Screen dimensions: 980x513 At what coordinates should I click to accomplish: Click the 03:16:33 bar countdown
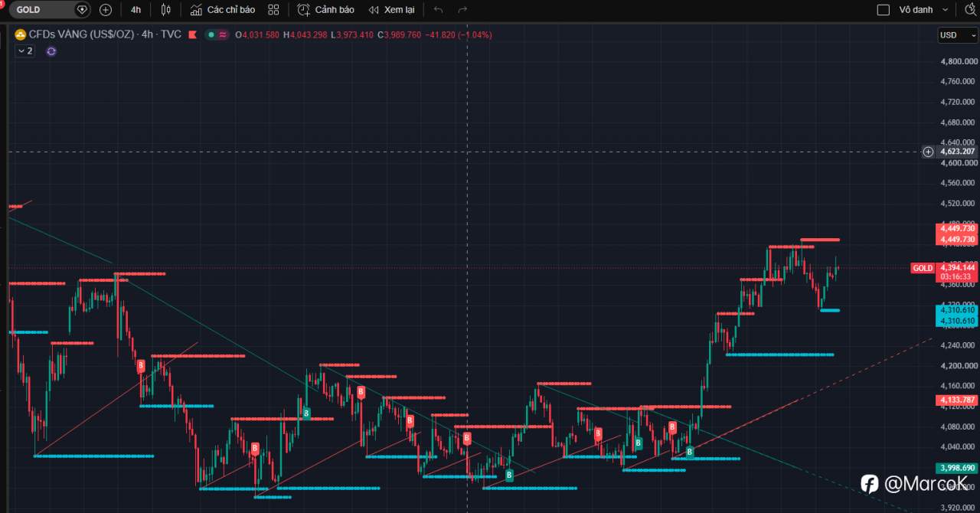[x=957, y=277]
